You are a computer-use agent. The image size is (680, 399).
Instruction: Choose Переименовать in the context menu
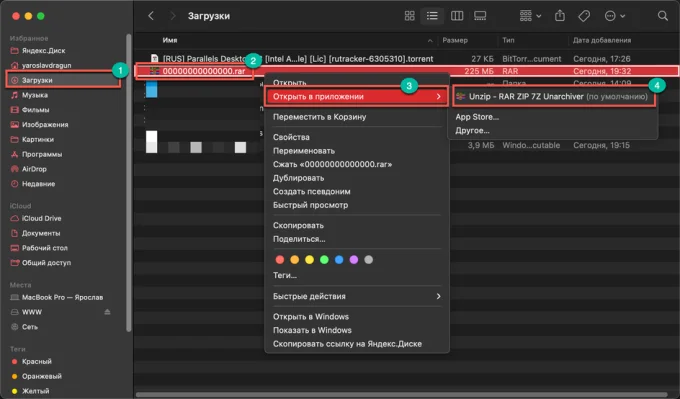(304, 150)
